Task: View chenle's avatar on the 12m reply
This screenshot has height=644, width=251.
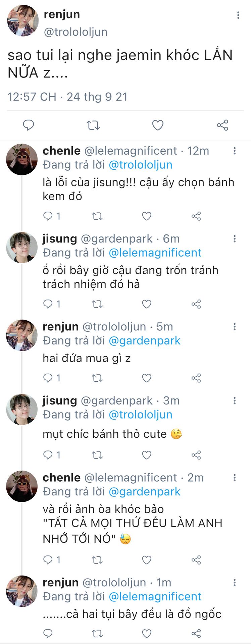Action: pos(22,160)
